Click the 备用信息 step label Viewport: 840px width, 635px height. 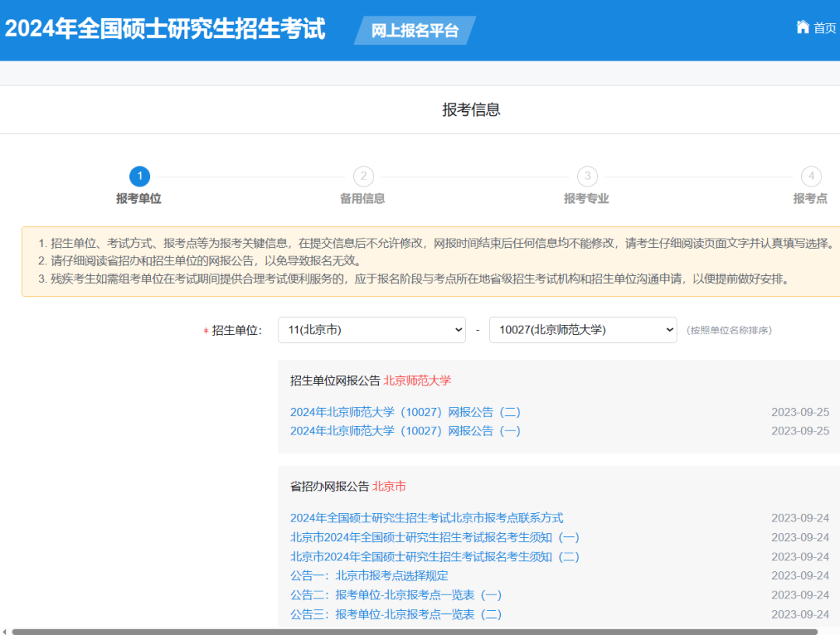(x=362, y=199)
